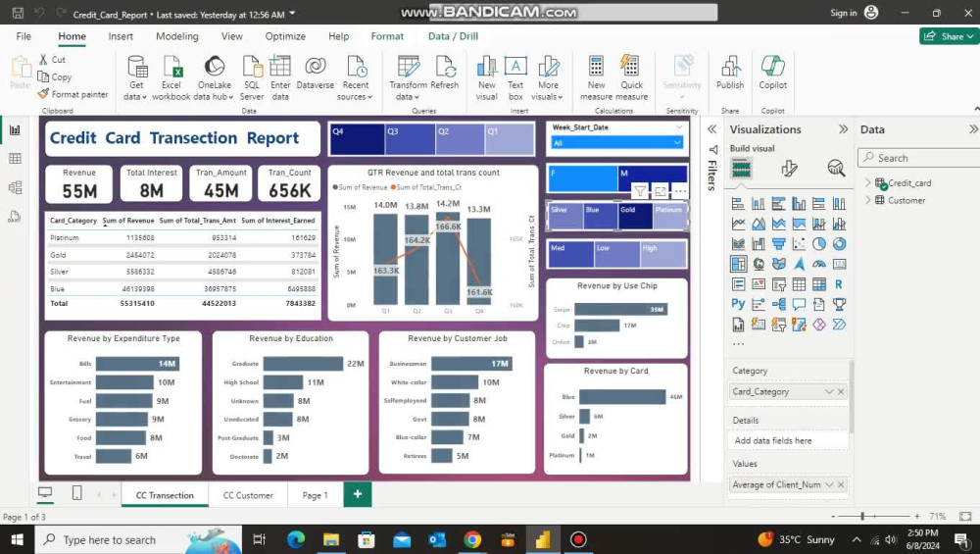The width and height of the screenshot is (980, 554).
Task: Open Transform data editor
Action: point(408,77)
